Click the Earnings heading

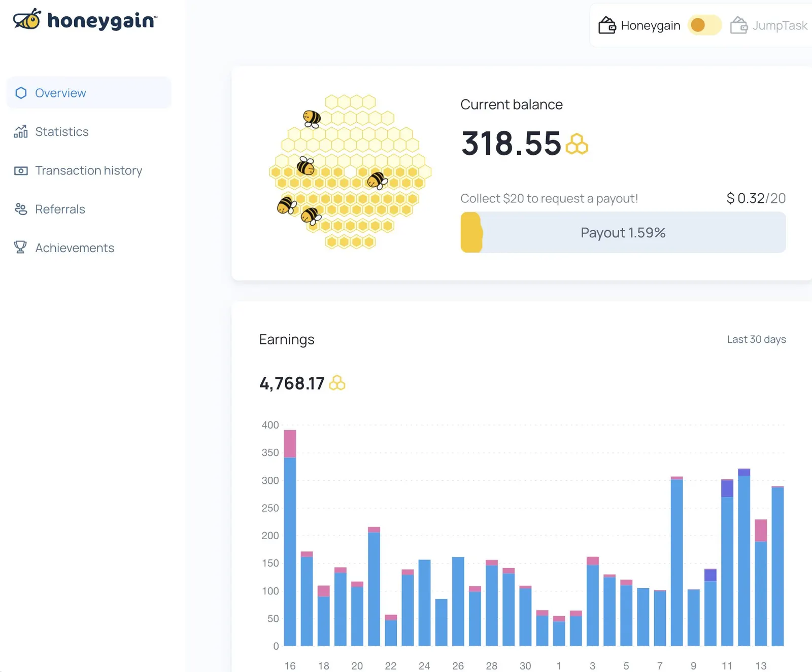tap(287, 339)
